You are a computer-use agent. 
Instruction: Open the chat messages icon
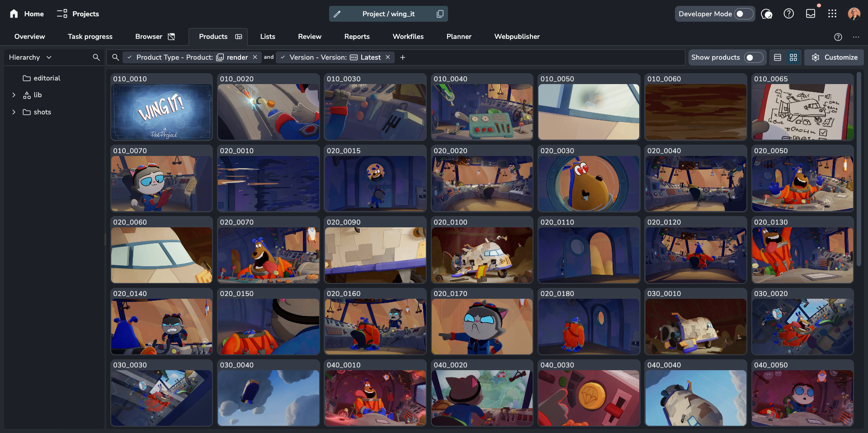point(767,14)
